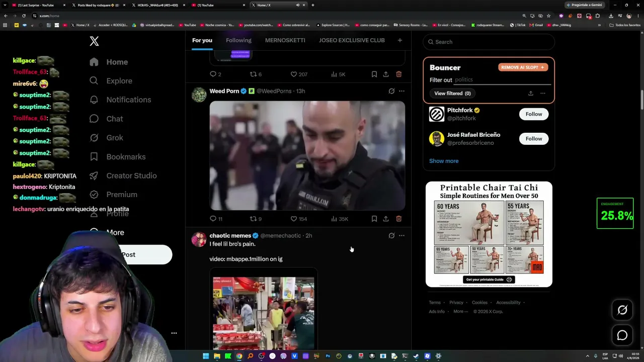644x362 pixels.
Task: Open Grok from the sidebar
Action: [x=106, y=138]
